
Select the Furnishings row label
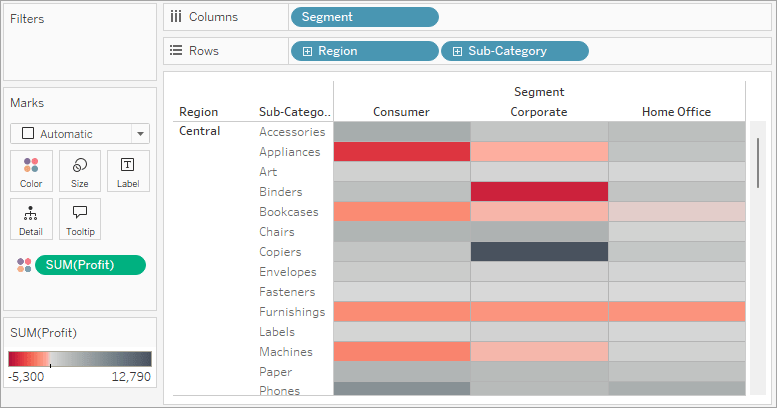point(291,312)
